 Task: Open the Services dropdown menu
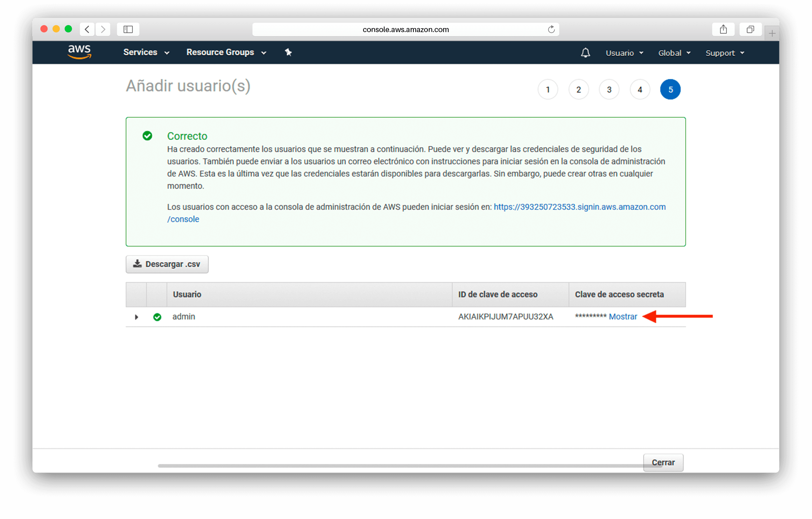click(146, 52)
